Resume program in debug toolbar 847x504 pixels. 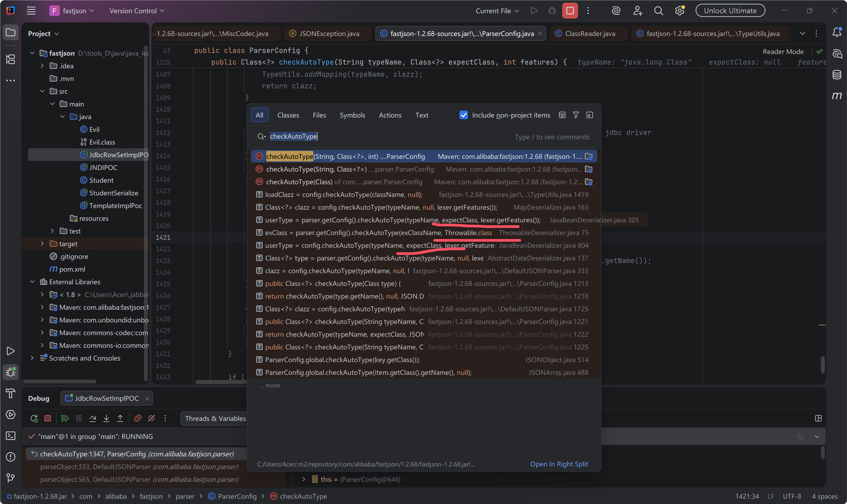point(65,418)
